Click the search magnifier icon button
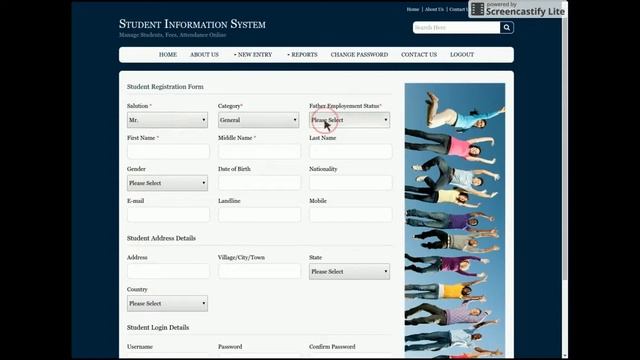 [x=507, y=27]
